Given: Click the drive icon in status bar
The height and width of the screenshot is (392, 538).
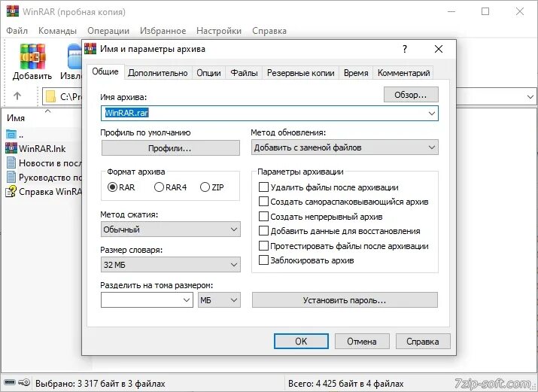Looking at the screenshot, I should tap(10, 382).
